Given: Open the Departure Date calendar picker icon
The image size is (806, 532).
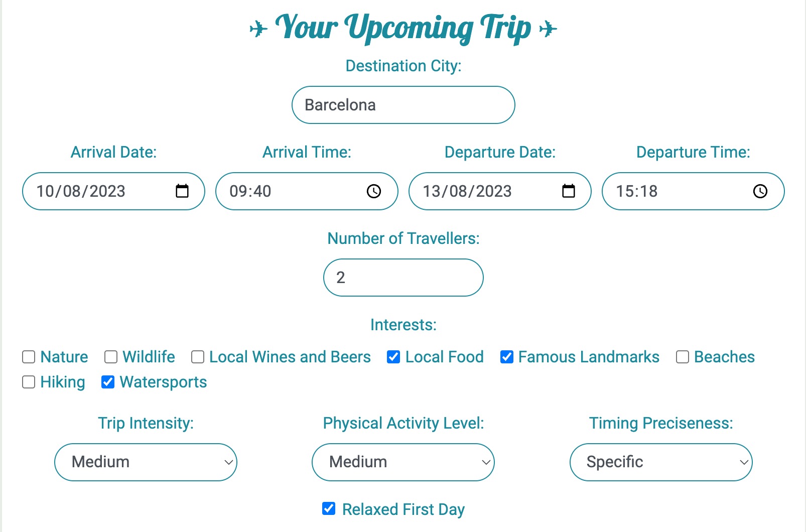Looking at the screenshot, I should (x=569, y=191).
